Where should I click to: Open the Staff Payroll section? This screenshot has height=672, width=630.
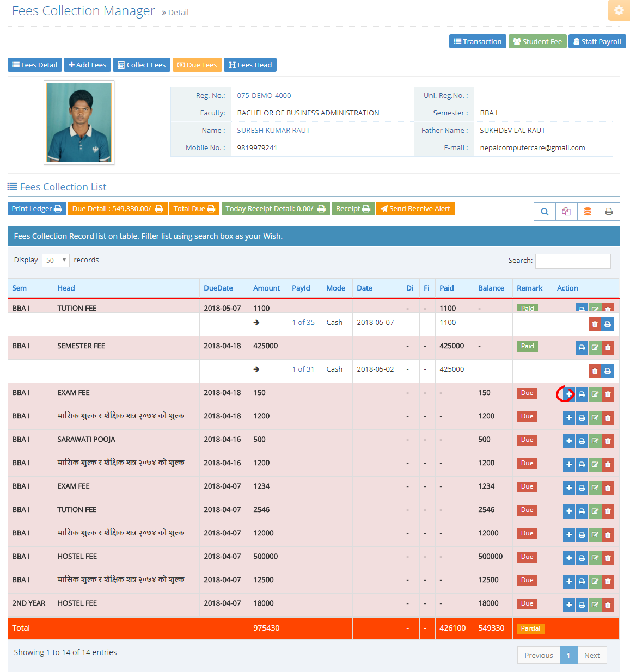coord(597,41)
